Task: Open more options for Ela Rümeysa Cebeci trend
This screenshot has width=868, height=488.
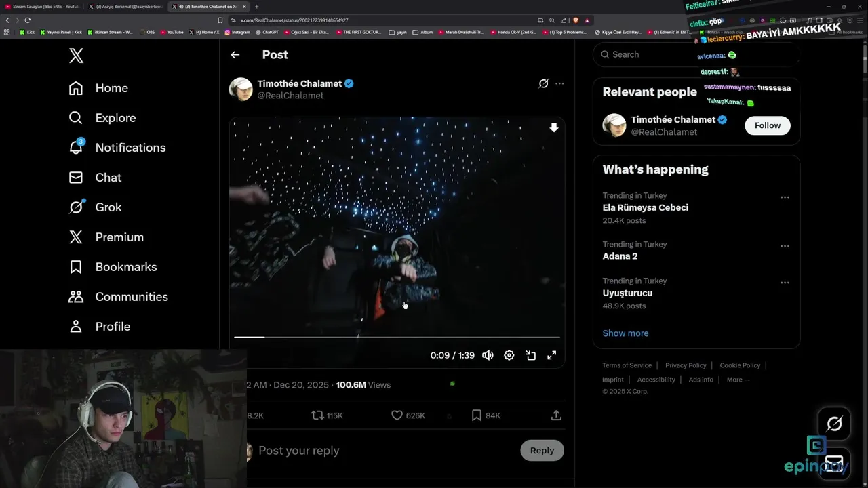Action: [785, 197]
